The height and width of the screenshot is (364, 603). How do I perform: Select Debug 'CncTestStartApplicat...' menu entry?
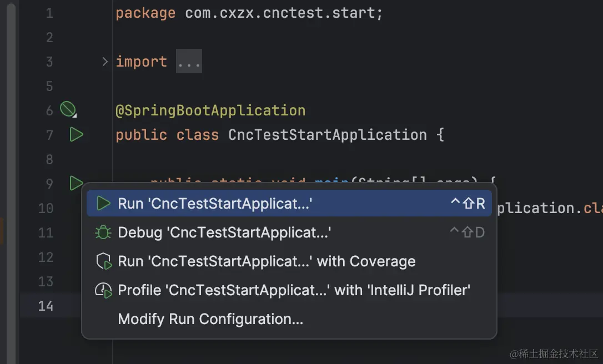pyautogui.click(x=224, y=232)
